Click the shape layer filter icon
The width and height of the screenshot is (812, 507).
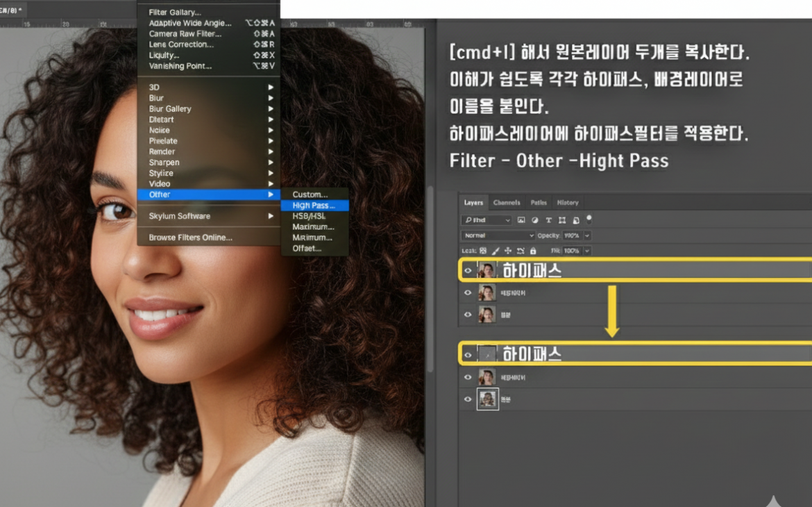coord(562,220)
